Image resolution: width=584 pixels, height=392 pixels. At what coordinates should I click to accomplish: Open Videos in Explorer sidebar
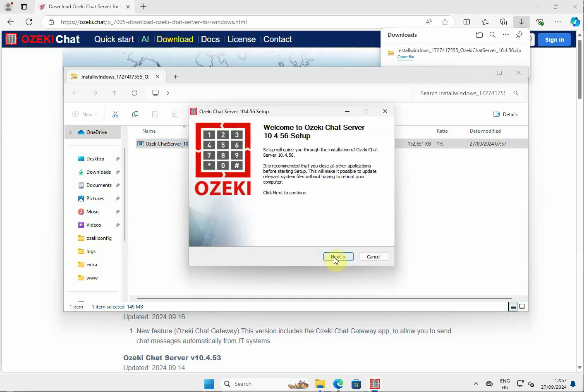(x=93, y=225)
